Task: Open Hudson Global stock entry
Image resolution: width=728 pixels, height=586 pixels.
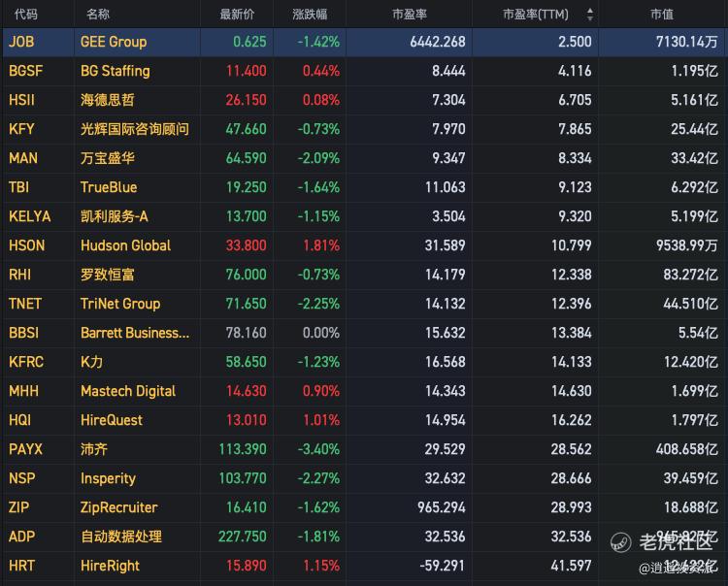Action: (x=125, y=245)
